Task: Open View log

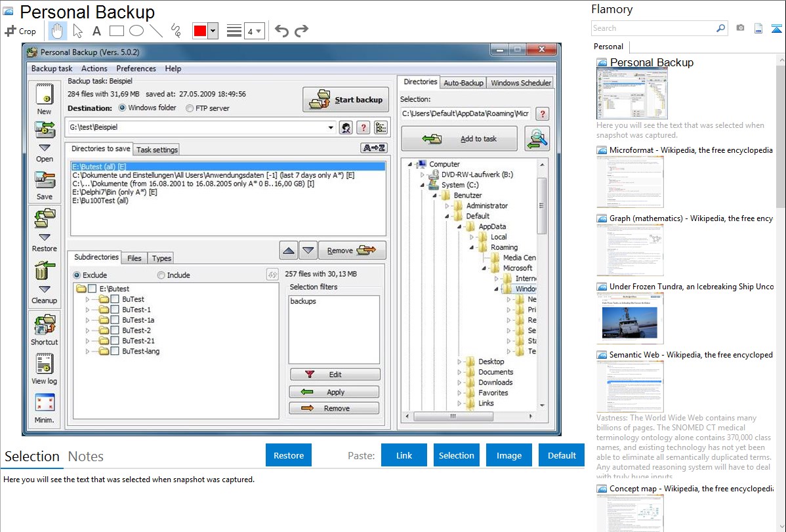Action: [44, 363]
